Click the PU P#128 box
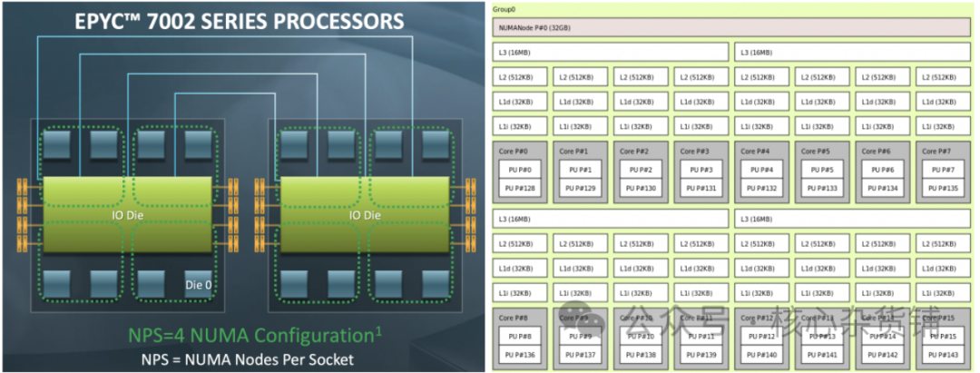This screenshot has width=980, height=373. [x=519, y=188]
